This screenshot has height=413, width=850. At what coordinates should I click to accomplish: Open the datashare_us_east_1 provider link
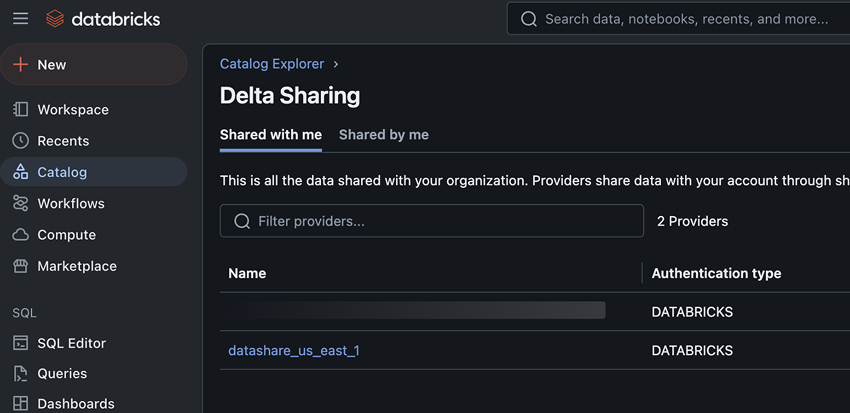(294, 351)
